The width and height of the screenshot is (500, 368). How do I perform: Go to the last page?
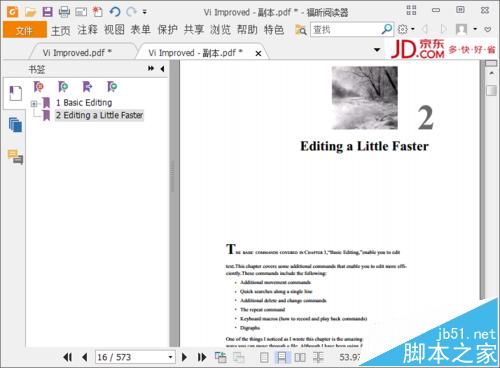pos(202,357)
